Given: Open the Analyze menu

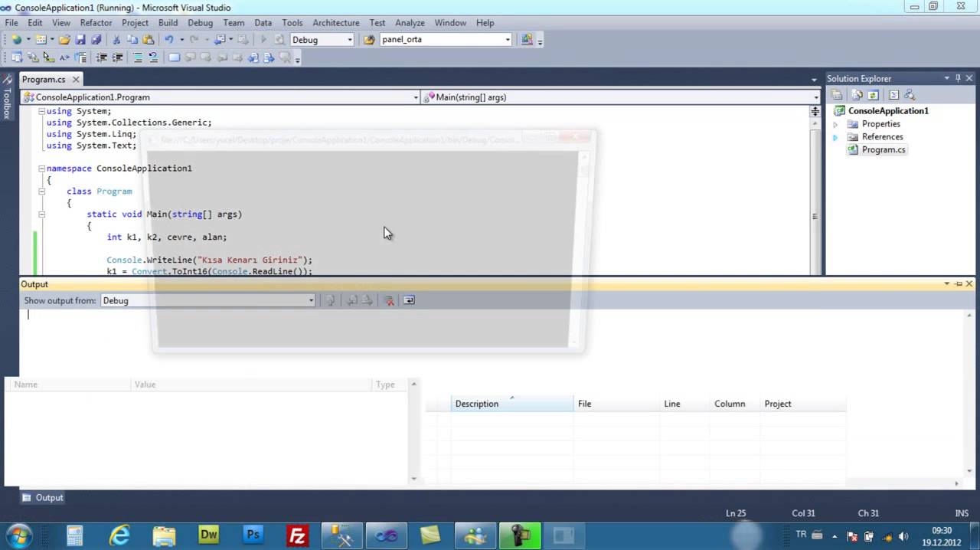Looking at the screenshot, I should 410,23.
